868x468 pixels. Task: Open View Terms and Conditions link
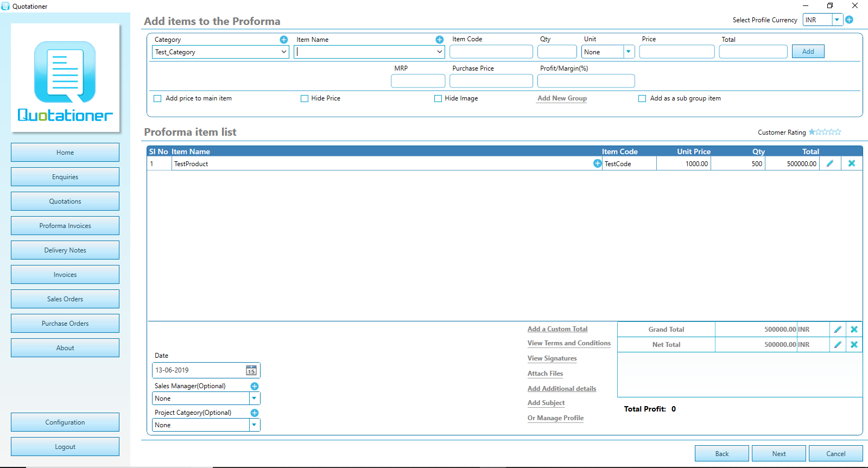tap(569, 343)
